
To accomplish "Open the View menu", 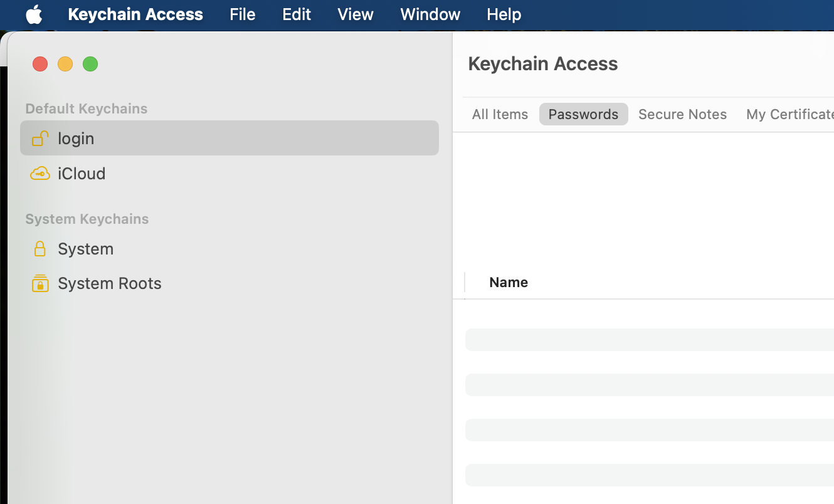I will click(355, 14).
